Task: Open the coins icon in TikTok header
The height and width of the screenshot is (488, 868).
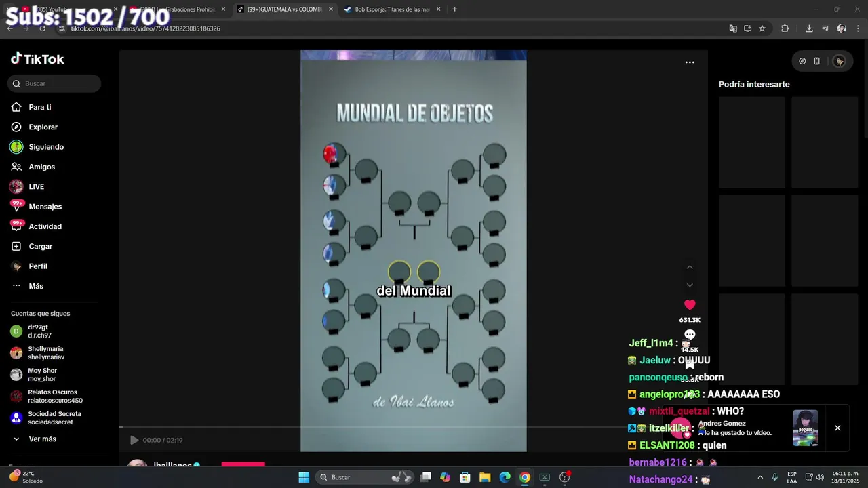Action: pyautogui.click(x=802, y=61)
